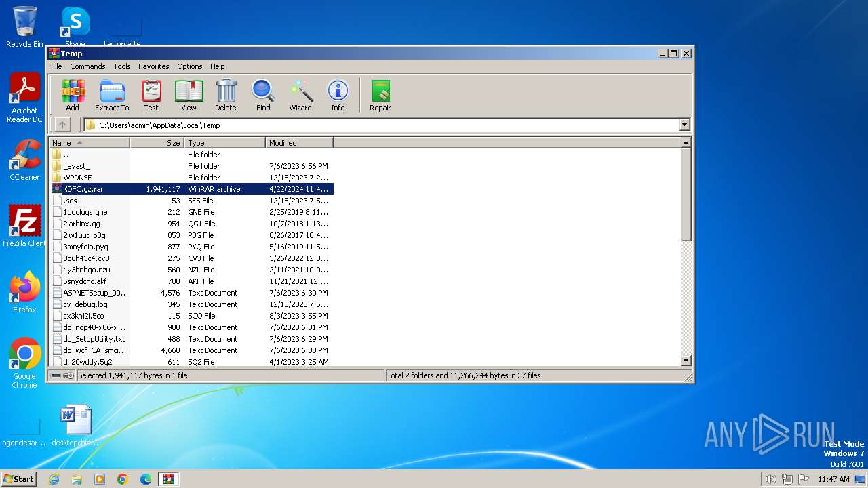Viewport: 868px width, 488px height.
Task: Go up one folder level arrow
Action: [62, 125]
